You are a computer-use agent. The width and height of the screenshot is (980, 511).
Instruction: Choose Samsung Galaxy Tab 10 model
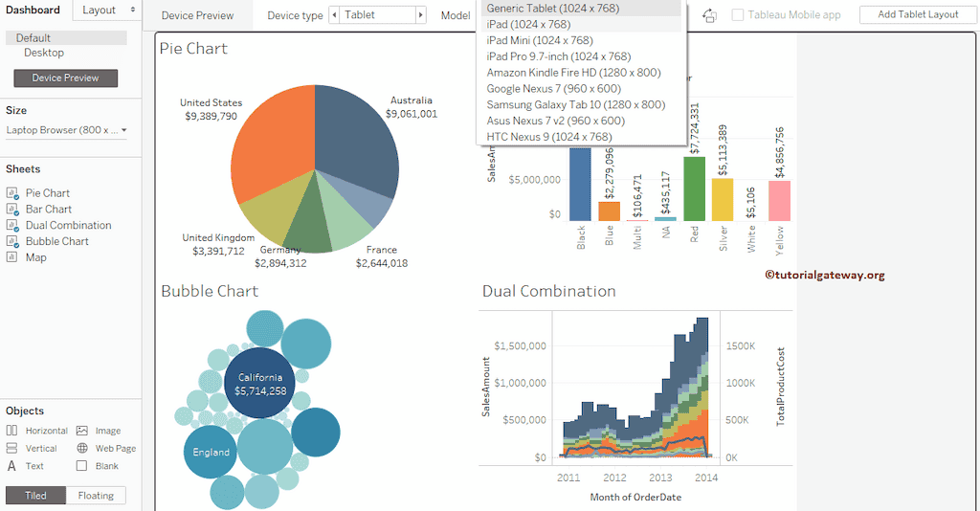pos(579,104)
